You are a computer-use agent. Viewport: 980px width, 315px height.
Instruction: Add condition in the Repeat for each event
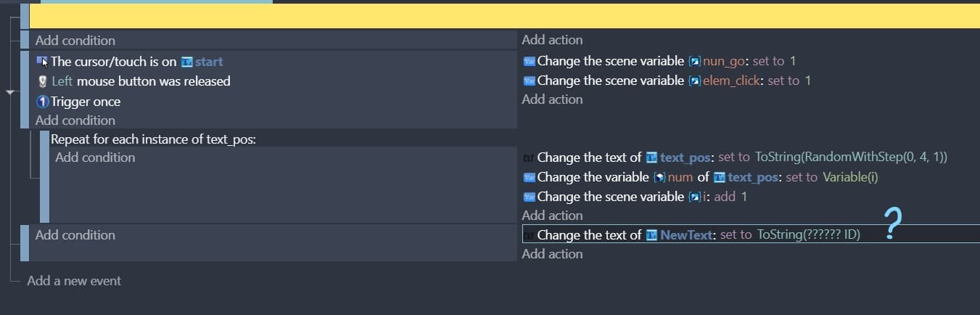95,157
